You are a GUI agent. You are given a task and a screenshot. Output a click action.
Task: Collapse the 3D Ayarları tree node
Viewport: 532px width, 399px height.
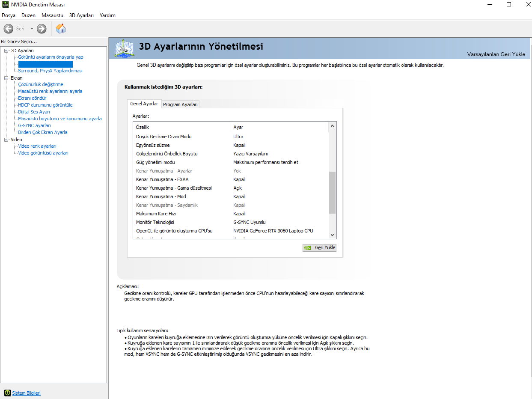tap(6, 51)
